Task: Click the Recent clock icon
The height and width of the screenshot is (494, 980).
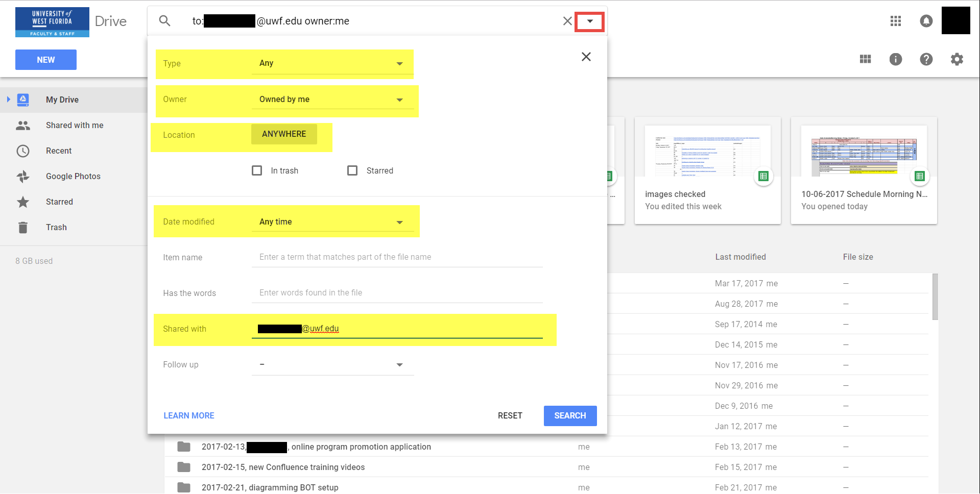Action: pyautogui.click(x=23, y=151)
